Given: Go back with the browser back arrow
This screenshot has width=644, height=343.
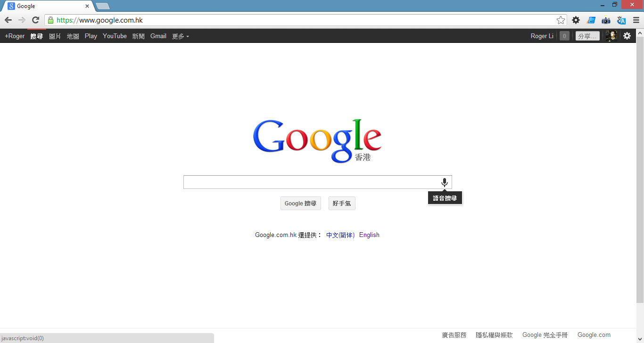Looking at the screenshot, I should 8,20.
